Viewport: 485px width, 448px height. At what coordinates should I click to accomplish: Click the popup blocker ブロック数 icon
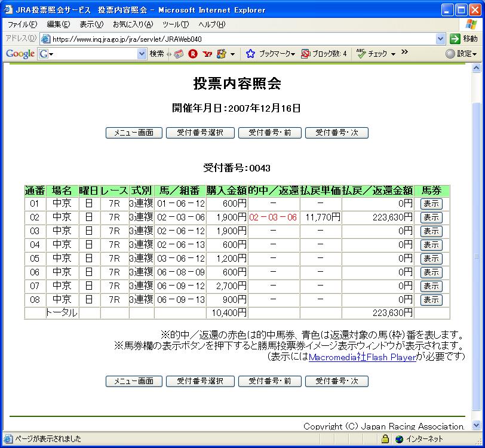click(306, 54)
